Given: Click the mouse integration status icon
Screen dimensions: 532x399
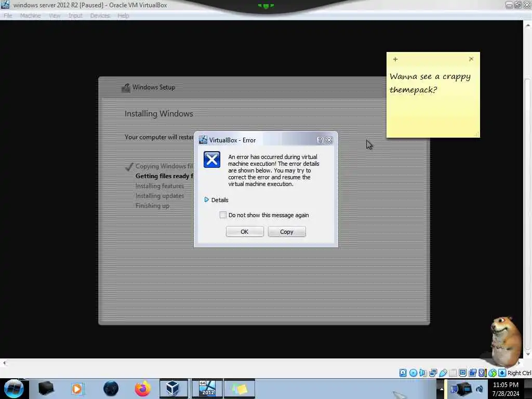Looking at the screenshot, I should [x=493, y=373].
